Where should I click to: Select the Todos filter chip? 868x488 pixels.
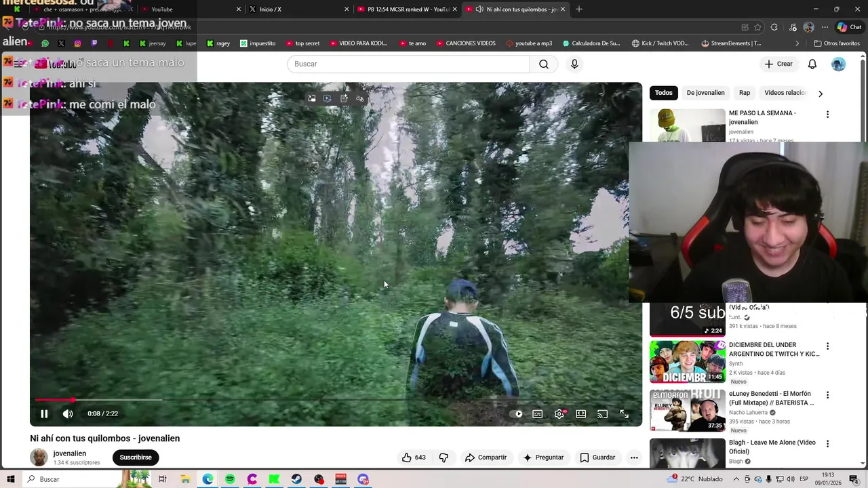click(x=664, y=93)
